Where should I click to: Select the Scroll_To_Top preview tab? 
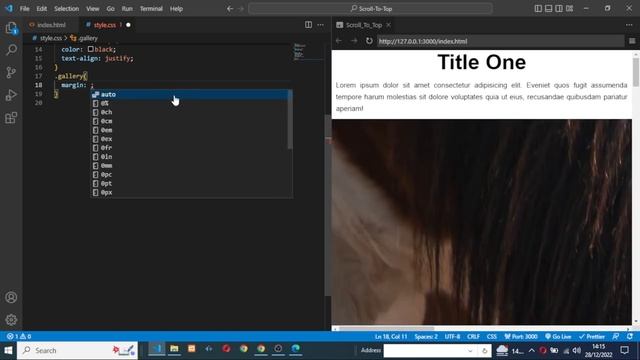[364, 25]
